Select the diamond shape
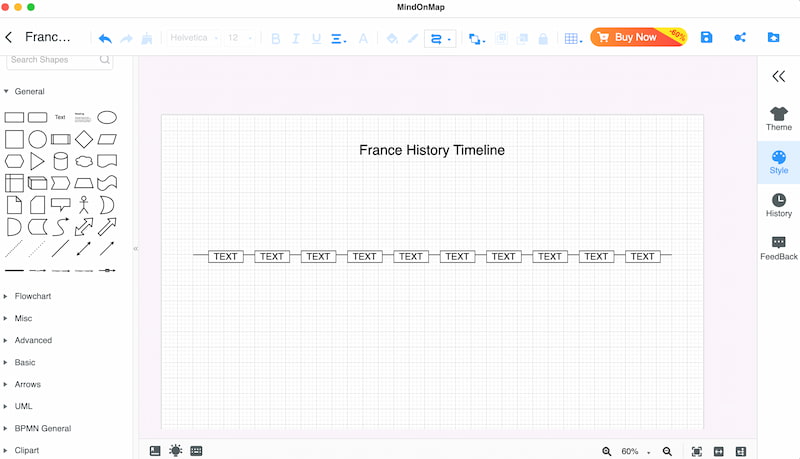800x459 pixels. 84,139
